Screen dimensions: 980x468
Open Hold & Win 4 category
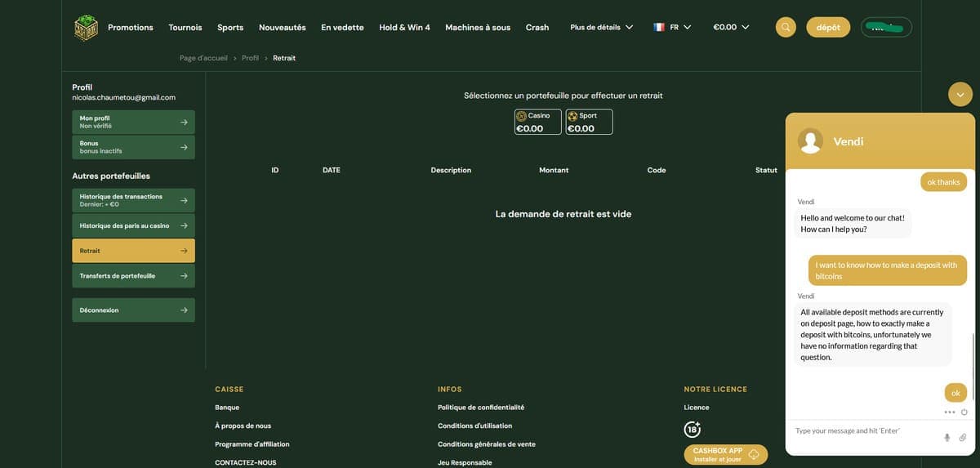tap(404, 27)
